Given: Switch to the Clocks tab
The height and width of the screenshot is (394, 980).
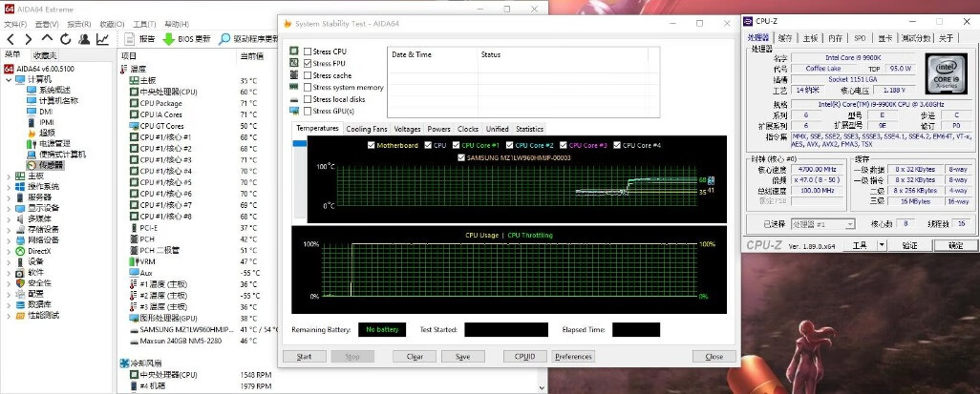Looking at the screenshot, I should click(x=467, y=129).
